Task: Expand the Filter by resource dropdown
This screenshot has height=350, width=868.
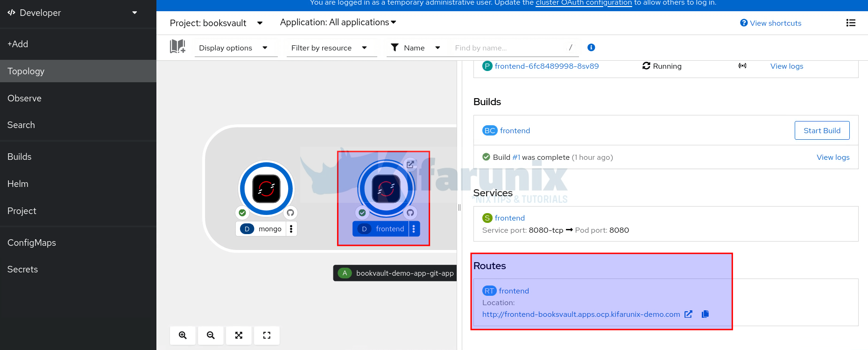Action: coord(329,48)
